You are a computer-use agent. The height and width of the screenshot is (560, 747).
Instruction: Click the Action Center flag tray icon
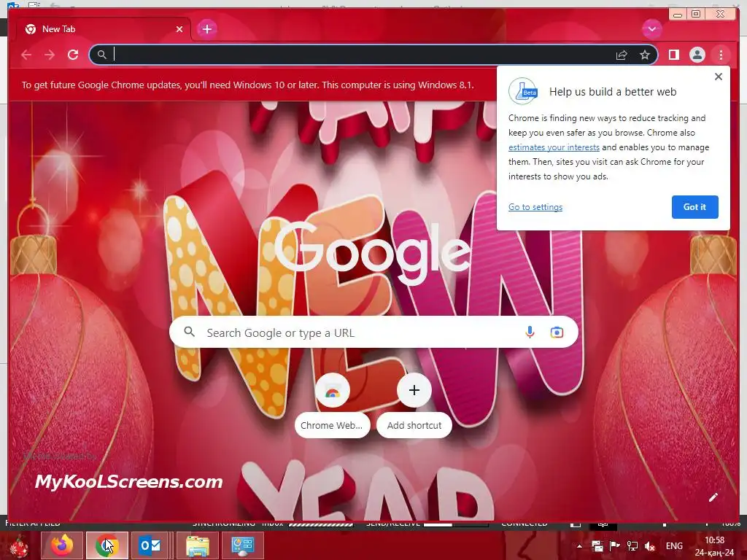tap(614, 546)
